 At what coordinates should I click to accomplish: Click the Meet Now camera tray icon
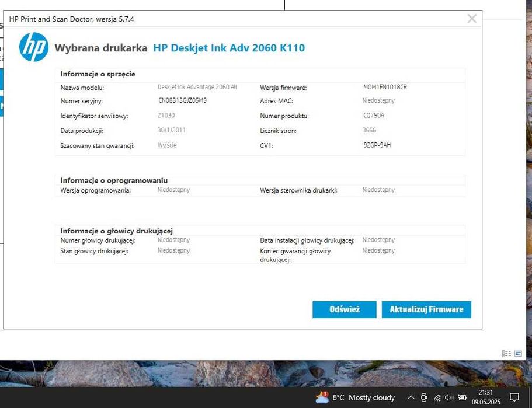pos(424,397)
